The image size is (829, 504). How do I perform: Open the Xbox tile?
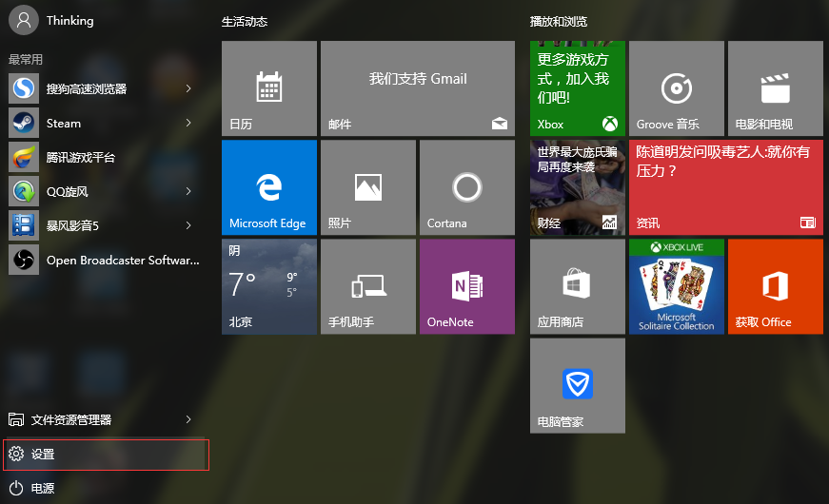tap(578, 88)
